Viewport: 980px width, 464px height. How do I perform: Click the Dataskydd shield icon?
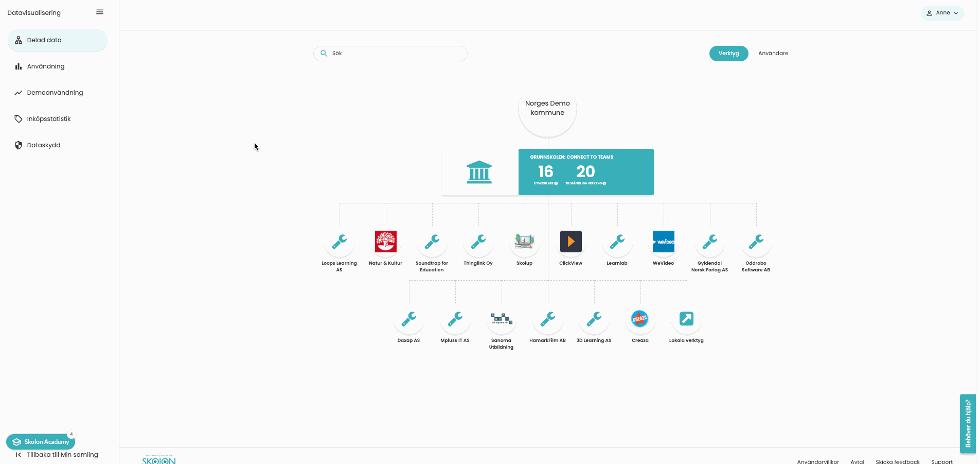pos(19,145)
